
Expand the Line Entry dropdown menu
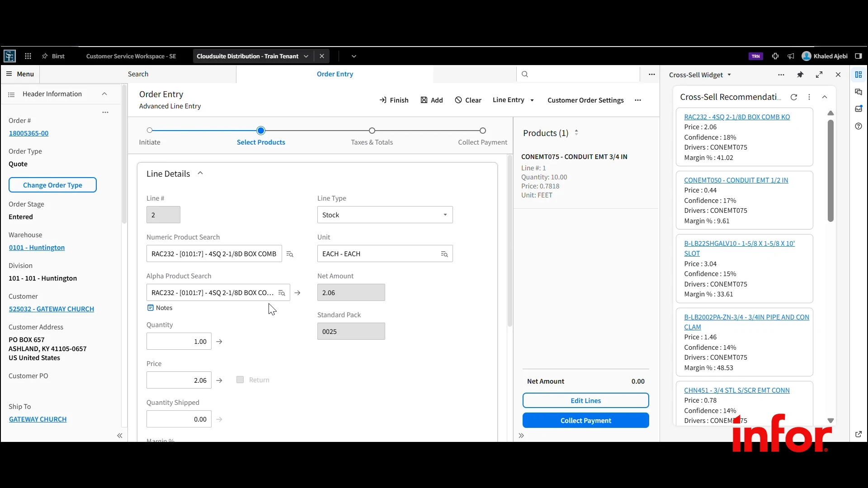pos(513,100)
